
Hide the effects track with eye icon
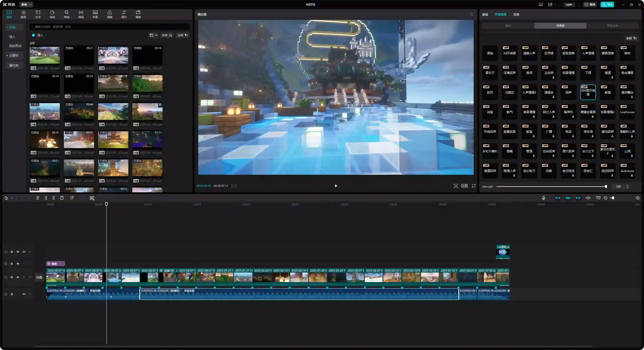[18, 264]
